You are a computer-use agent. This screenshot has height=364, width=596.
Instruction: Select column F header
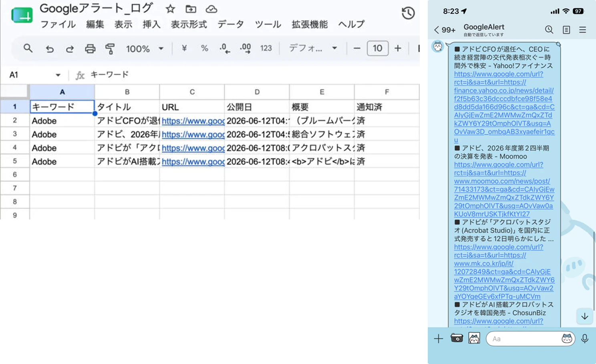click(387, 92)
